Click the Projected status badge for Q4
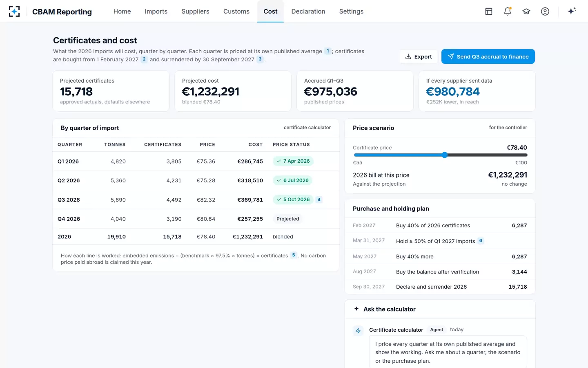 (x=288, y=219)
